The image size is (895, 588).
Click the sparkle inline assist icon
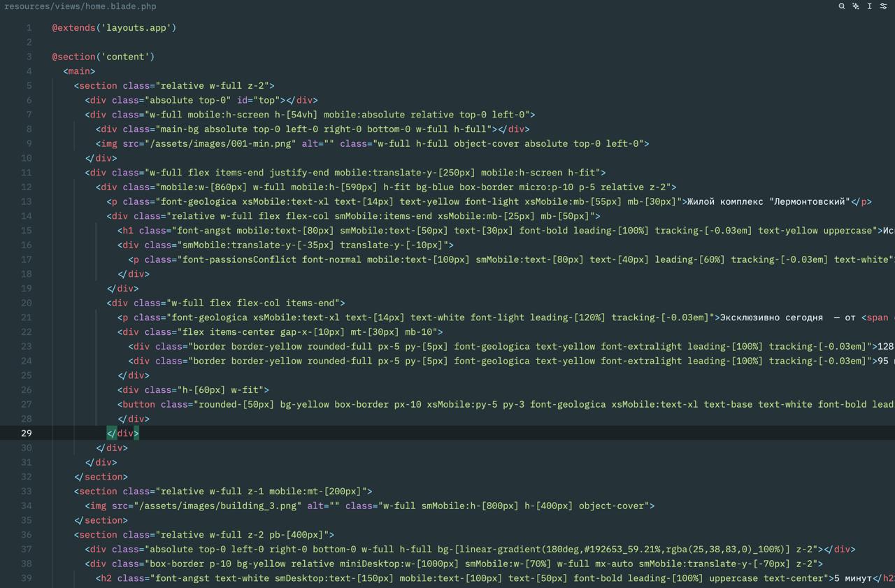(x=856, y=6)
